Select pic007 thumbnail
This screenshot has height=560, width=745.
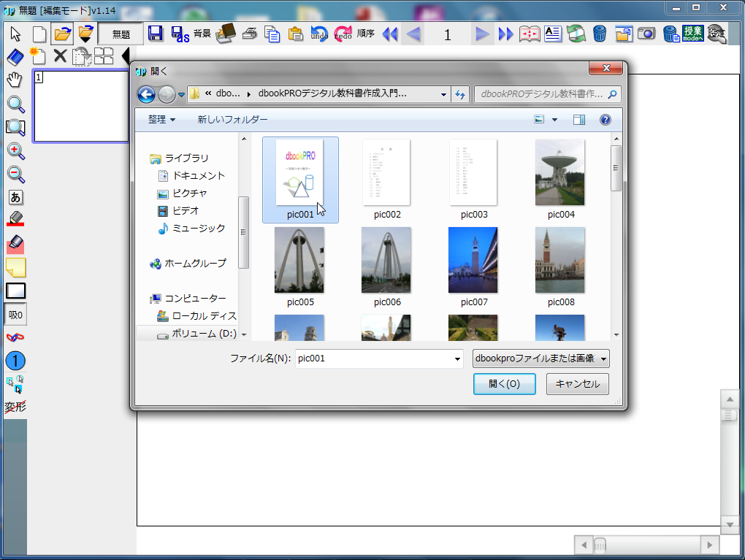pyautogui.click(x=474, y=267)
